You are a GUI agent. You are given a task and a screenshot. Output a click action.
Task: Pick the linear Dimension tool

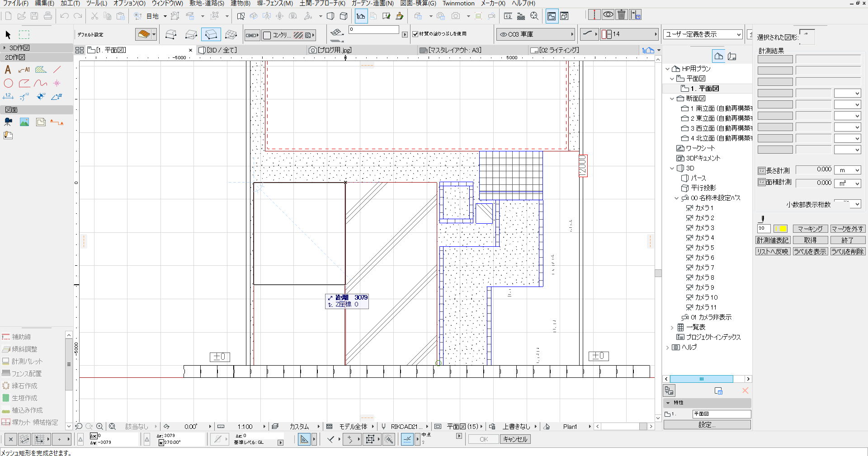[8, 96]
